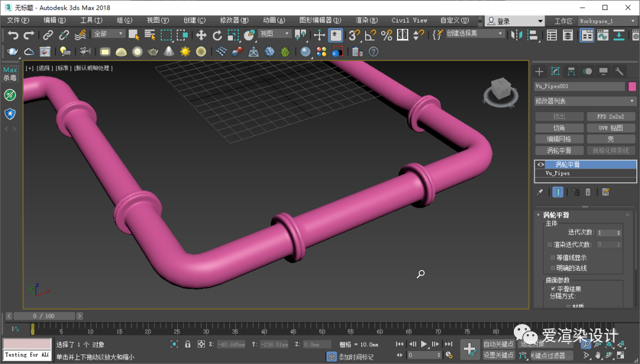Open the Workspace_1 workspace dropdown

point(607,21)
